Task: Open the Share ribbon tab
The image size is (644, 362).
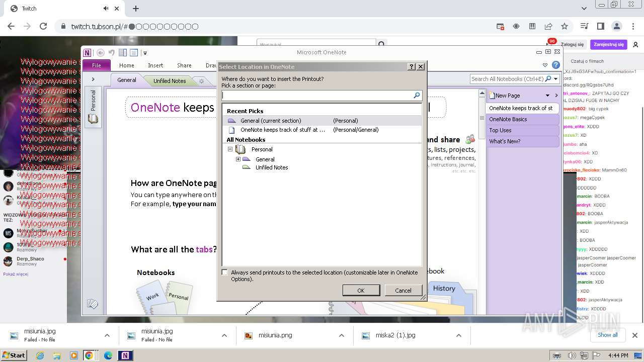Action: pyautogui.click(x=184, y=65)
